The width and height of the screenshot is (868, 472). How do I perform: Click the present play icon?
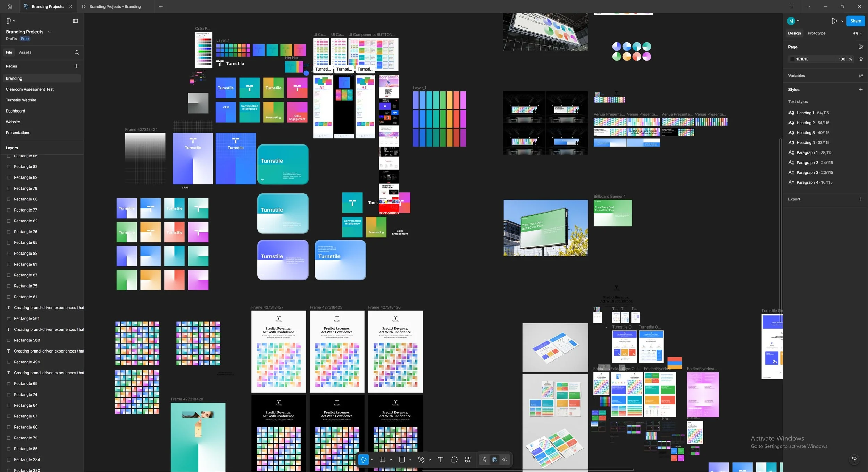834,21
